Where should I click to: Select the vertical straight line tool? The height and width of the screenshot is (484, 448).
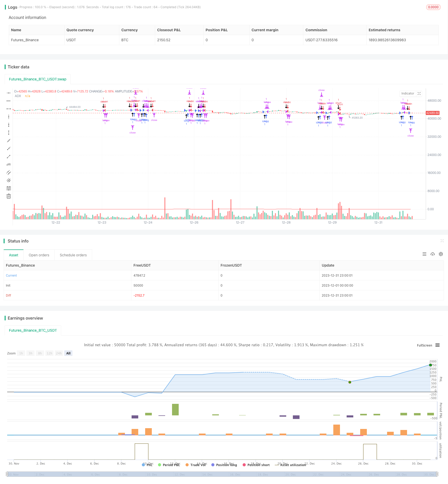click(9, 117)
